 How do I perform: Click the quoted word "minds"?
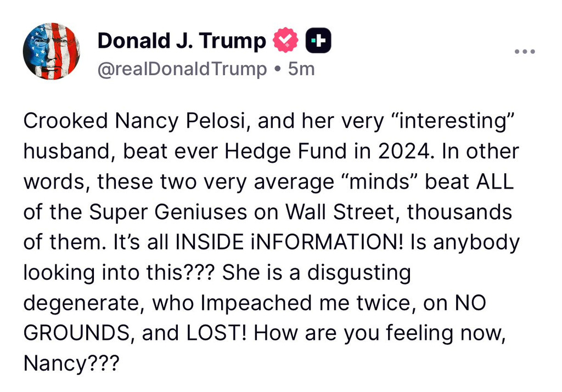tap(386, 182)
